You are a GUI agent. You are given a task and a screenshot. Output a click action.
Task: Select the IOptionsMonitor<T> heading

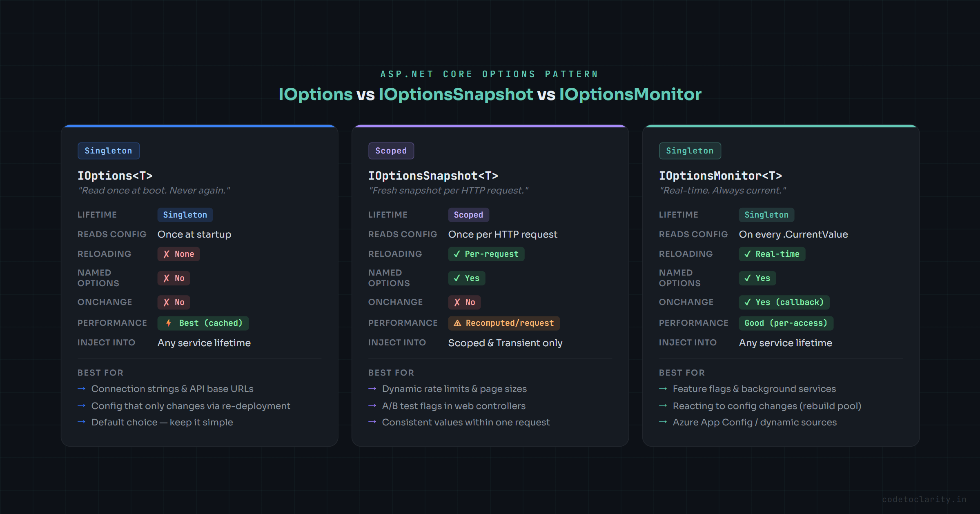point(721,175)
